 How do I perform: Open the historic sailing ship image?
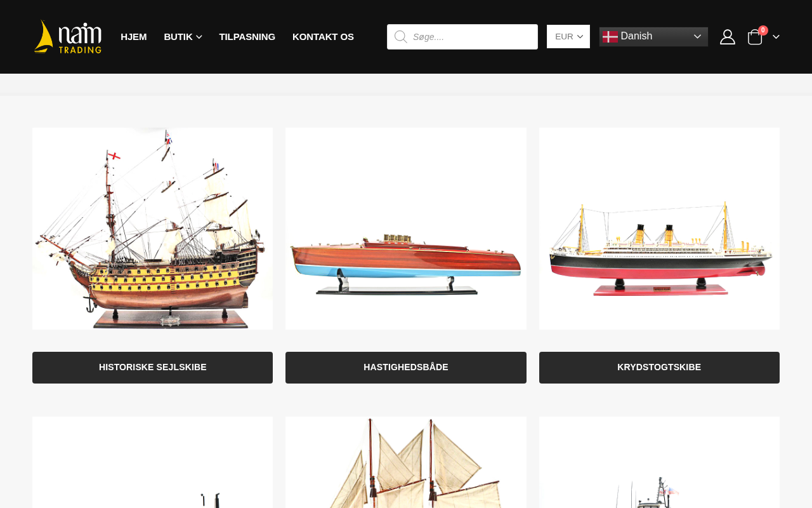coord(152,229)
